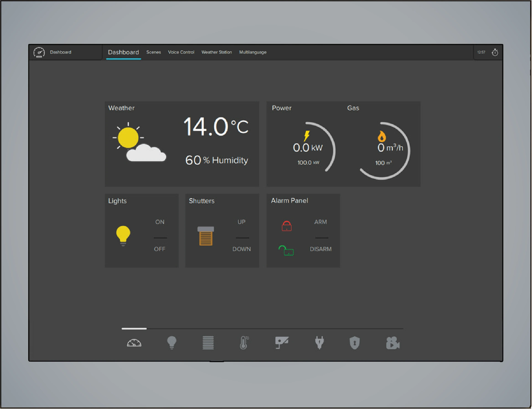This screenshot has height=409, width=532.
Task: Turn lights ON
Action: pos(160,222)
